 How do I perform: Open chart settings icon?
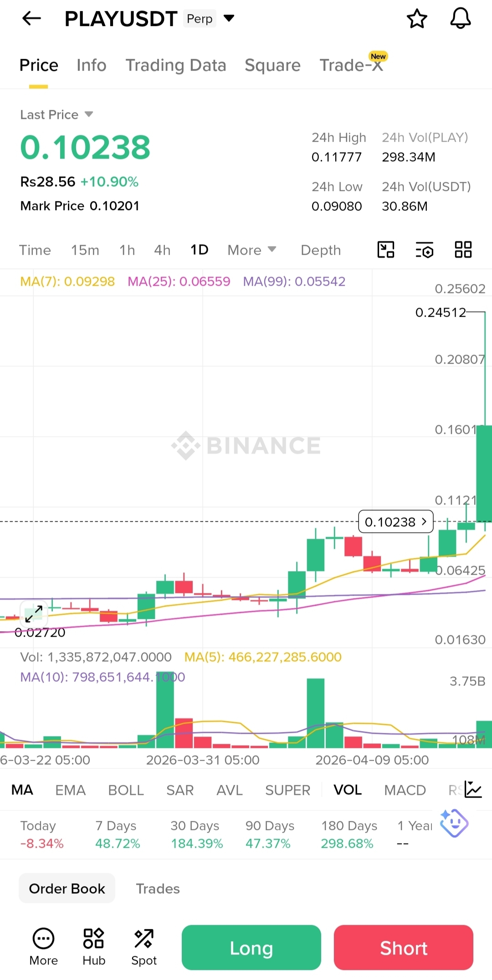point(425,250)
